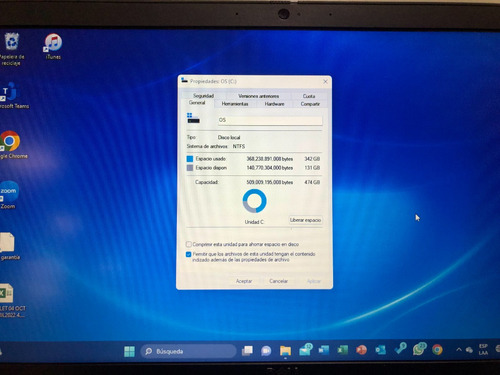The height and width of the screenshot is (375, 500).
Task: Click the ESP LAA language indicator
Action: (x=483, y=349)
